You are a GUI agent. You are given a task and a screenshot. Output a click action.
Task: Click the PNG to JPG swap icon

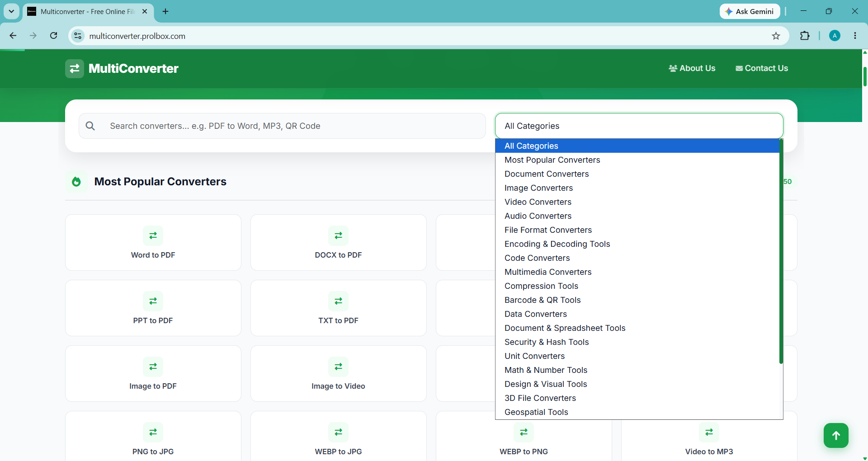point(153,432)
